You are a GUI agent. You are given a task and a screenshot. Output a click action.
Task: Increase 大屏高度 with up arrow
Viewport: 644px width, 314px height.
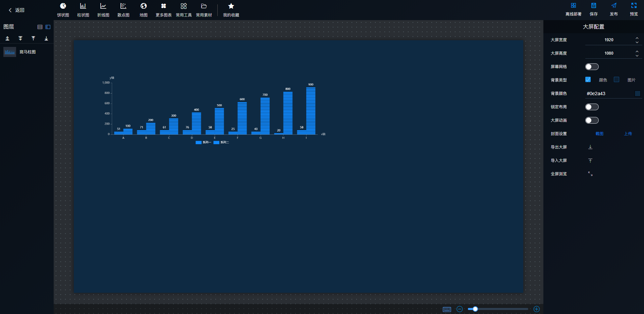click(637, 51)
